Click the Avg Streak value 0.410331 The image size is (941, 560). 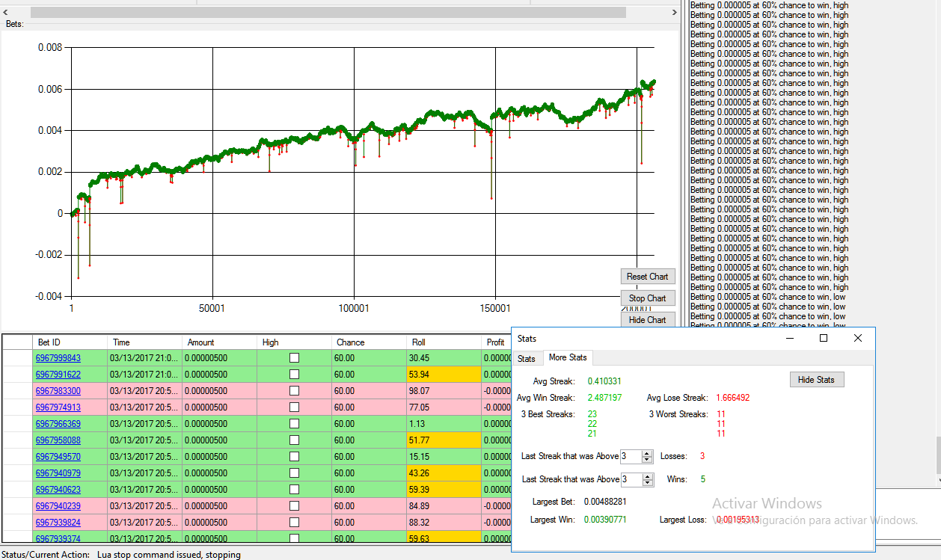(604, 381)
